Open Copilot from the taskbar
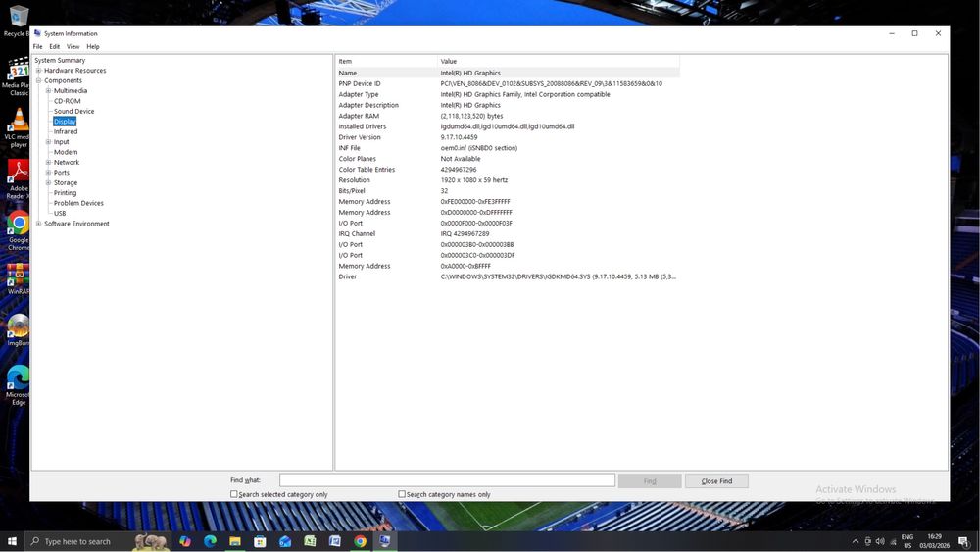This screenshot has height=552, width=980. pyautogui.click(x=185, y=541)
